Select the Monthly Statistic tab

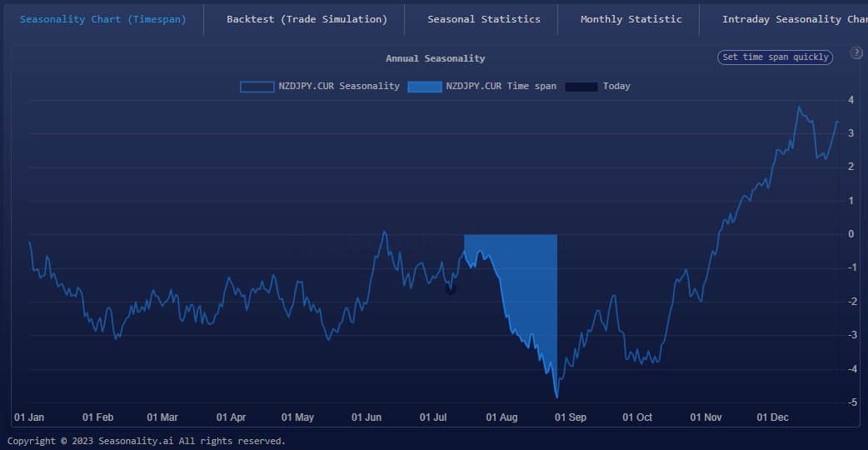coord(631,19)
